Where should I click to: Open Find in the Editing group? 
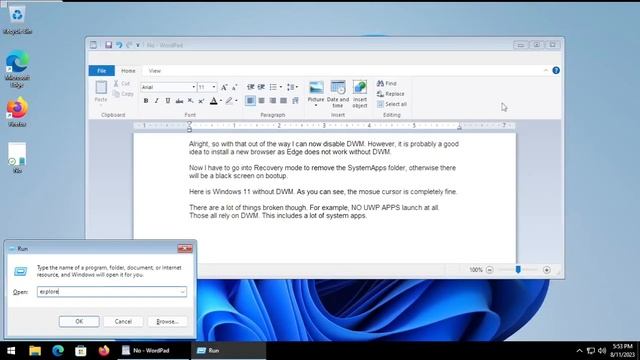click(387, 83)
